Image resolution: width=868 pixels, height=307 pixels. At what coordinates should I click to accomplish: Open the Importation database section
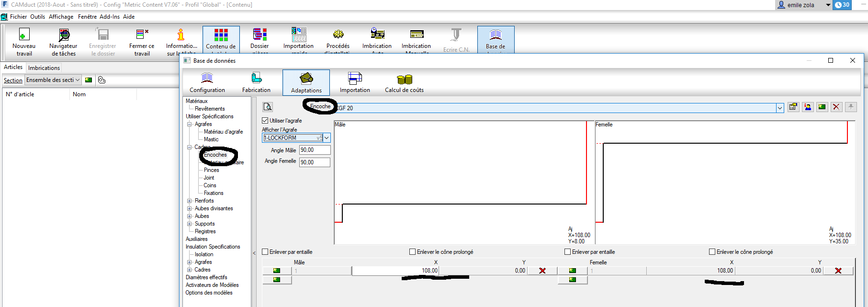(x=355, y=79)
